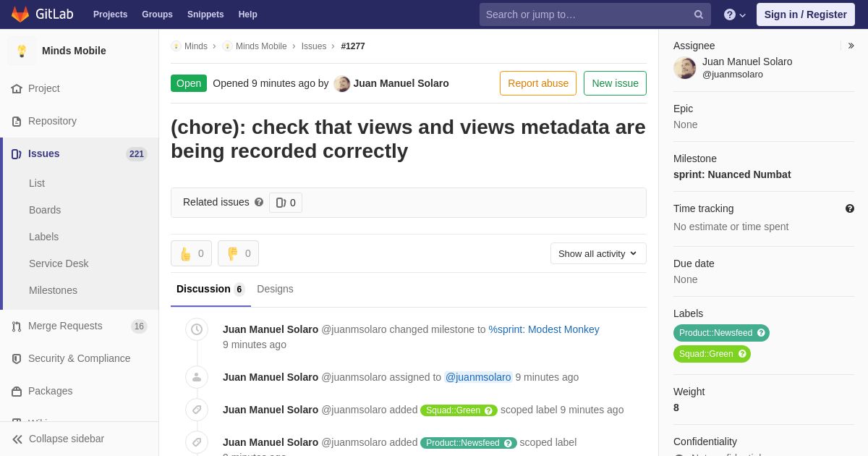Image resolution: width=868 pixels, height=456 pixels.
Task: Click the GitLab fox logo
Action: coord(20,14)
